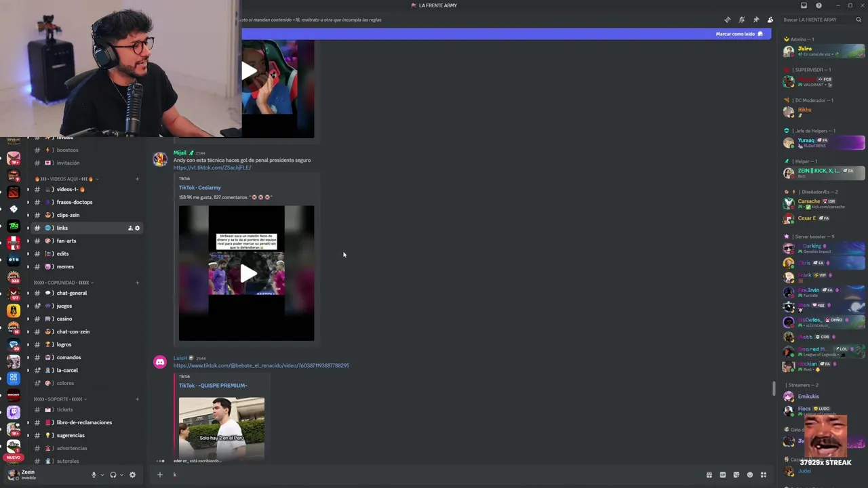Screen dimensions: 868x488
Task: Collapse the COMUNIDAD category
Action: [x=64, y=283]
